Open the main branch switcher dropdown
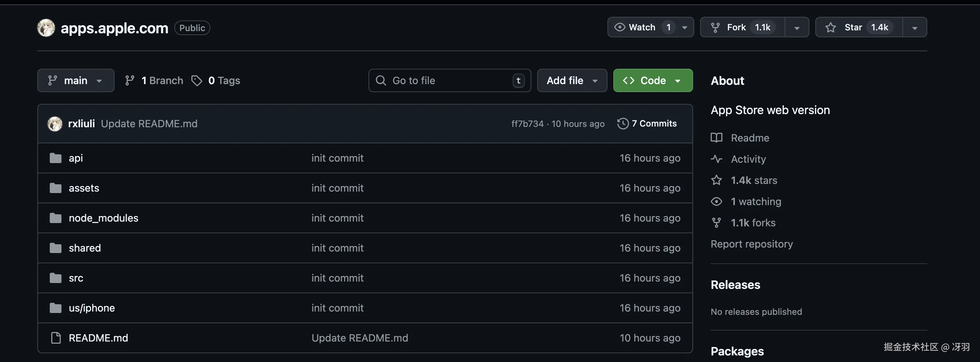The height and width of the screenshot is (362, 980). [76, 80]
